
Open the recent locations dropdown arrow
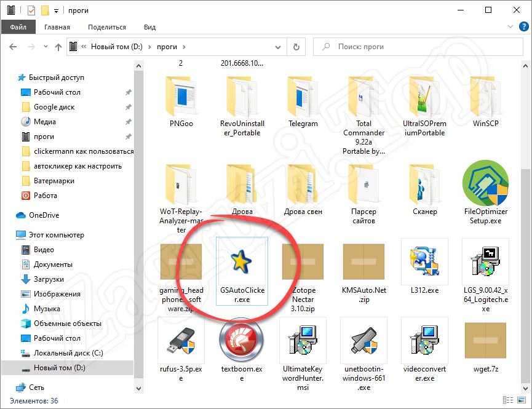45,47
